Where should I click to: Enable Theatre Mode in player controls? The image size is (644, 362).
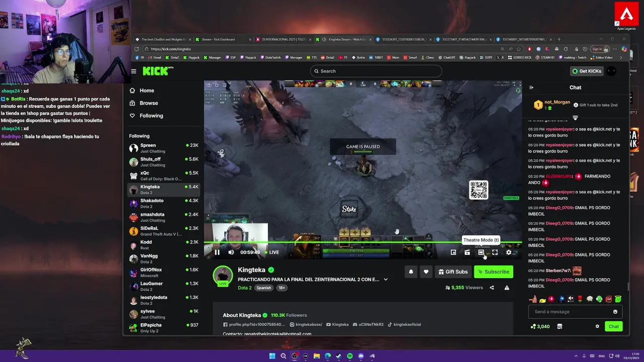[x=481, y=252]
